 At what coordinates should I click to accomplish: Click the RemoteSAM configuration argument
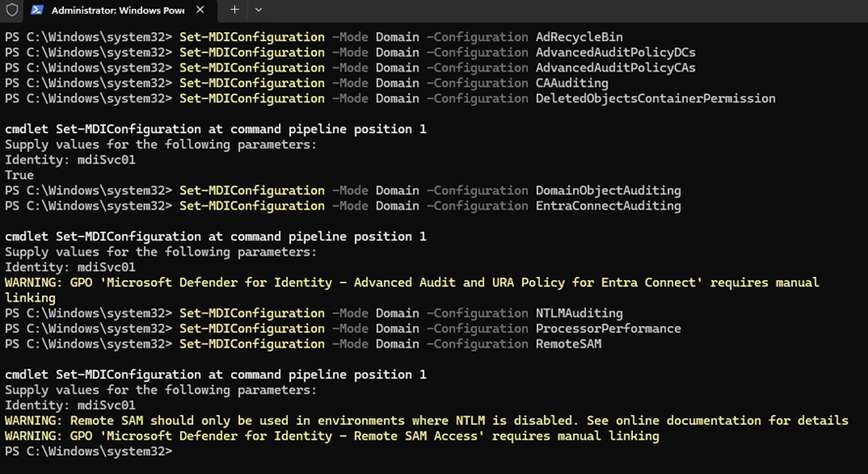click(568, 344)
